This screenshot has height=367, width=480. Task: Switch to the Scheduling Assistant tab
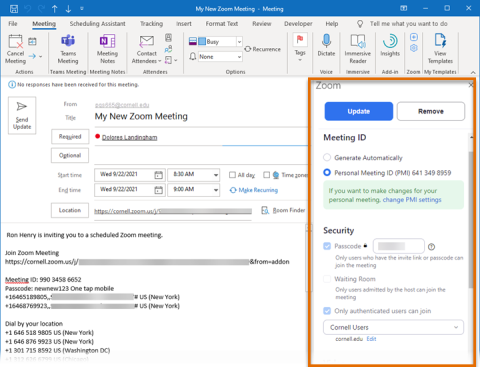pyautogui.click(x=98, y=24)
